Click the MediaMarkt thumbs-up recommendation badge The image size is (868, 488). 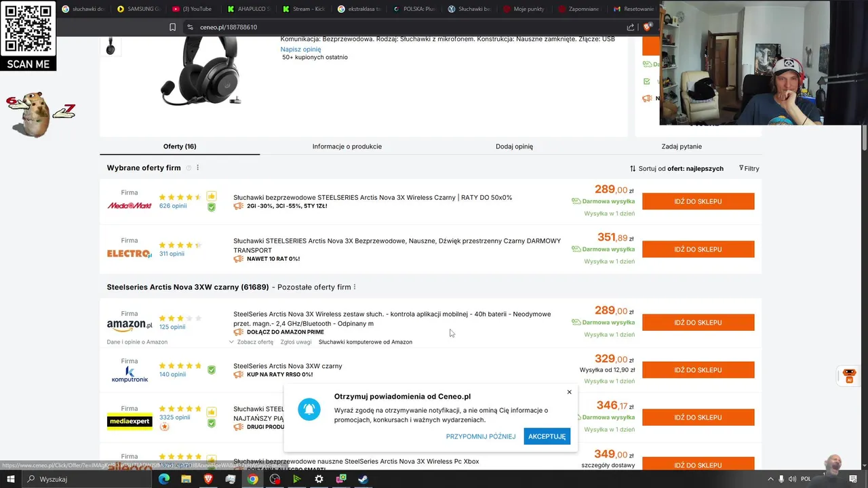[212, 197]
